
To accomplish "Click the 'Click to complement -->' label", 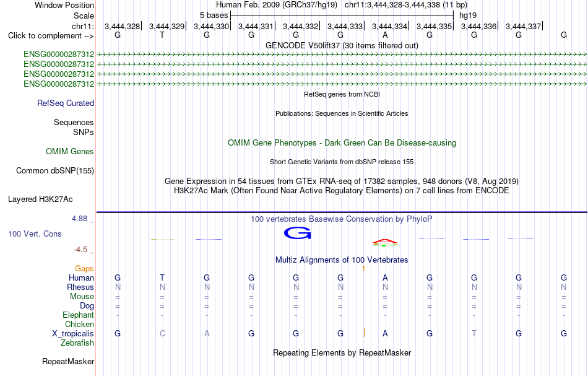I will pos(51,36).
